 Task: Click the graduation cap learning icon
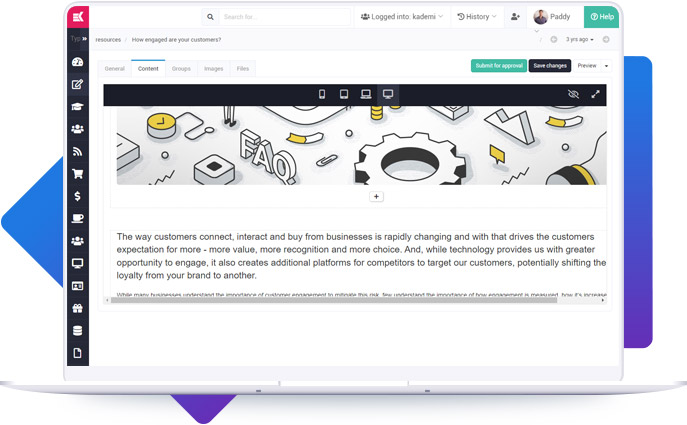tap(77, 106)
